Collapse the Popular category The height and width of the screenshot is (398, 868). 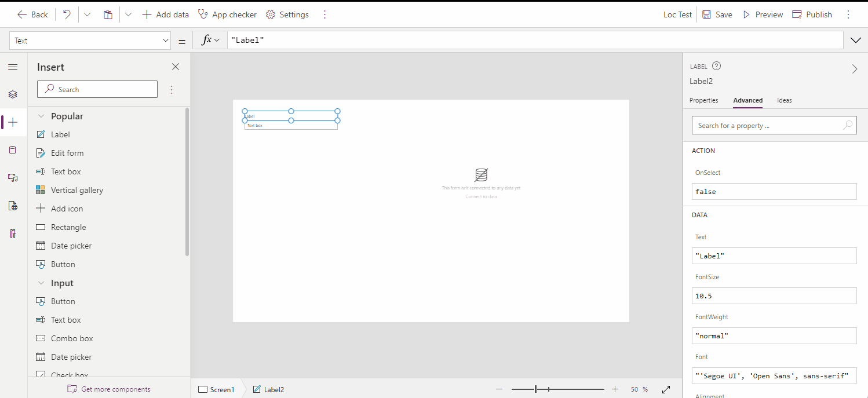pos(41,116)
